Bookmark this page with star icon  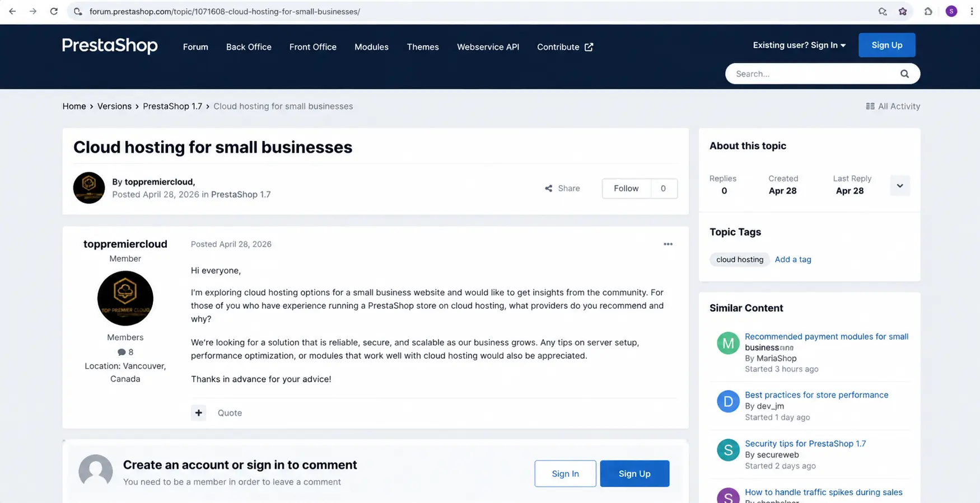pyautogui.click(x=903, y=11)
